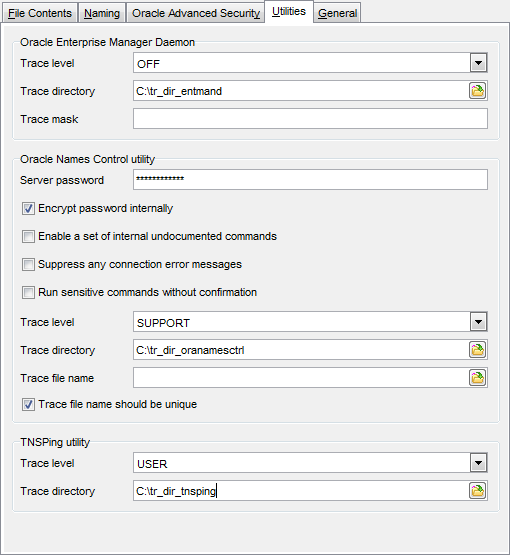This screenshot has width=510, height=555.
Task: Open TNSPing trace level dropdown showing USER
Action: 479,463
